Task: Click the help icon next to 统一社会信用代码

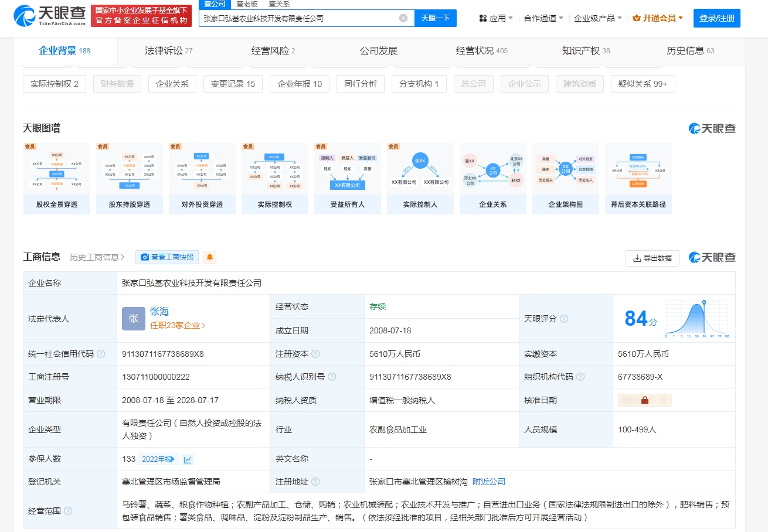Action: coord(101,354)
